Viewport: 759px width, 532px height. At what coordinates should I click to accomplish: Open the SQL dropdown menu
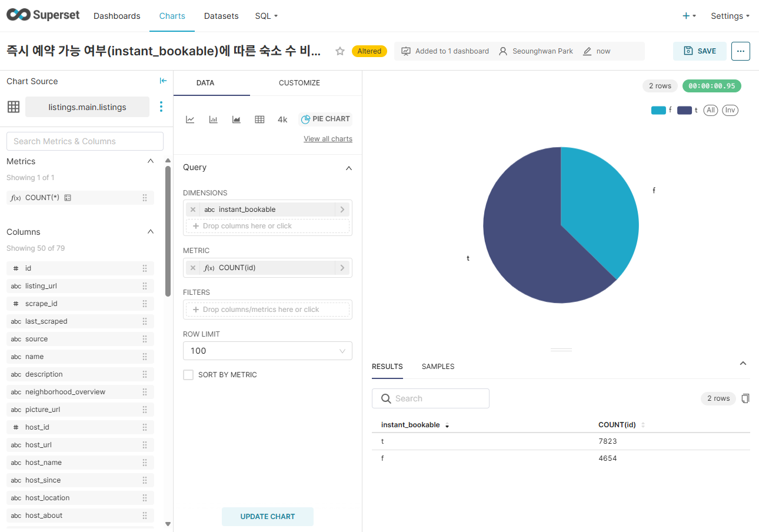point(267,16)
